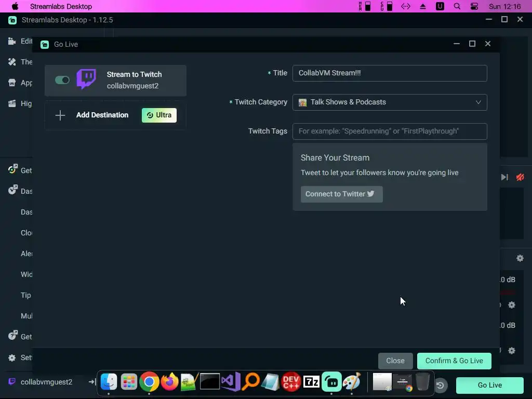Image resolution: width=532 pixels, height=399 pixels.
Task: Click the Close button in Go Live dialog
Action: click(395, 361)
